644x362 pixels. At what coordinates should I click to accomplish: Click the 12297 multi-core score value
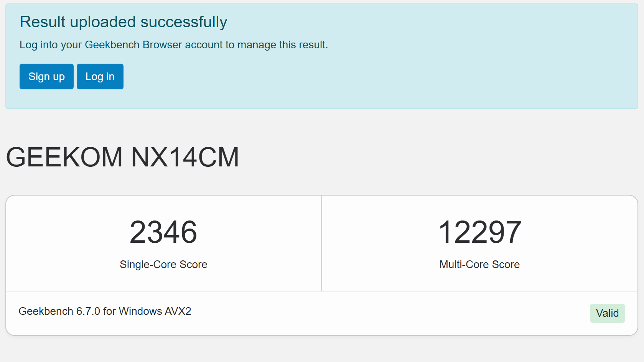(x=479, y=232)
